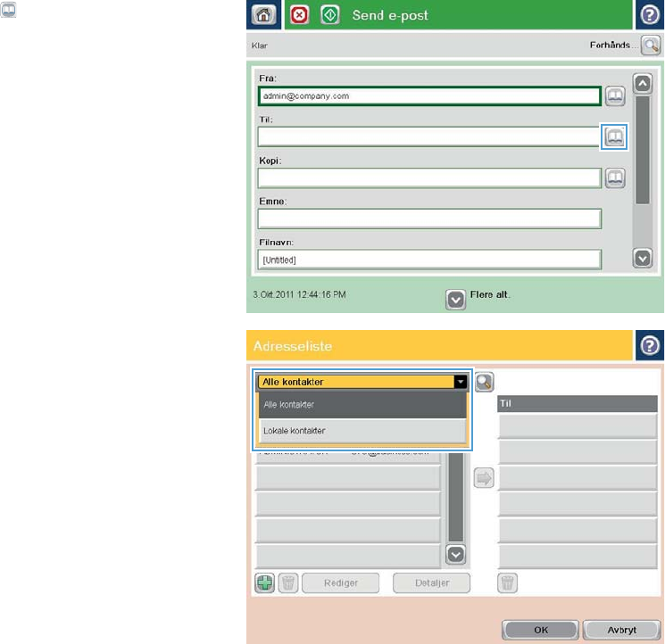This screenshot has height=644, width=665.
Task: Open address book beside Fra field
Action: pos(615,96)
